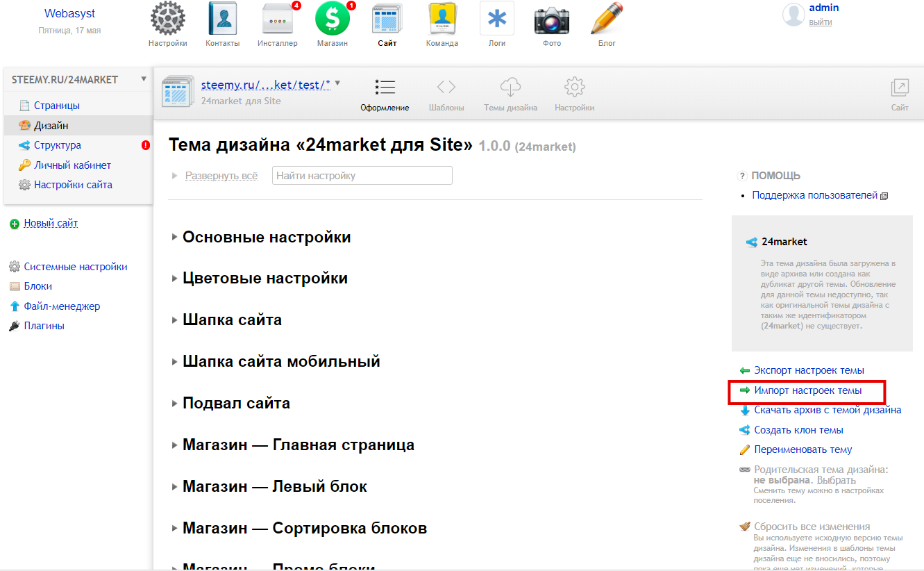This screenshot has height=571, width=924.
Task: Switch to the Шаблоны tab
Action: (446, 96)
